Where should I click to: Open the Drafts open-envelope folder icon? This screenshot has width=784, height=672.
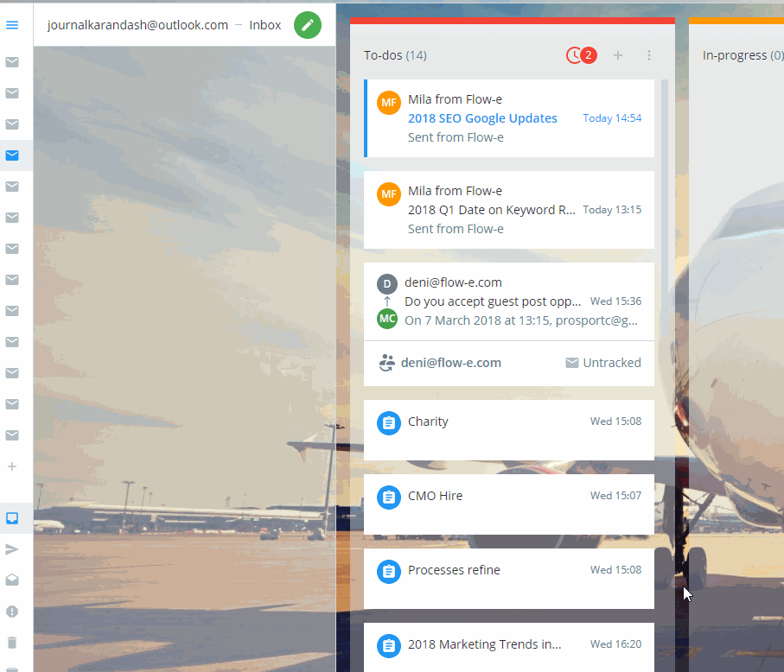coord(12,580)
